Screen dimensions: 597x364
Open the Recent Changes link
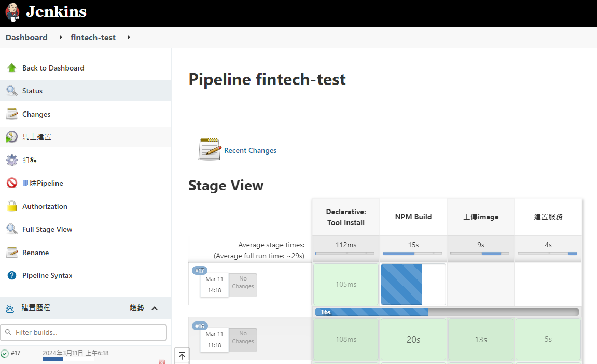250,150
